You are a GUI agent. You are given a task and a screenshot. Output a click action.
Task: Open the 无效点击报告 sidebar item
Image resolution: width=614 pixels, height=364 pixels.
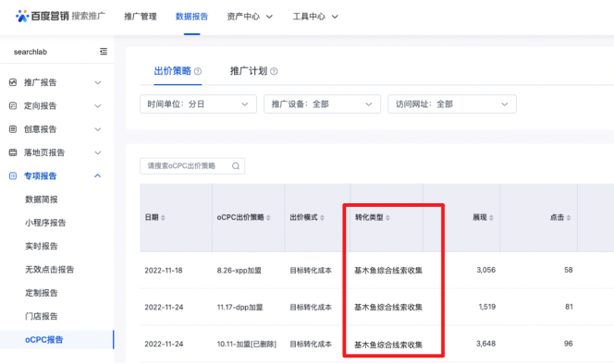[50, 269]
